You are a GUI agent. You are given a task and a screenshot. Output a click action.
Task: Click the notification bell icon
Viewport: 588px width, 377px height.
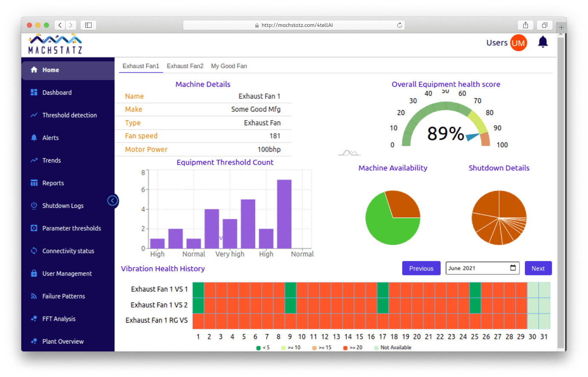(542, 42)
